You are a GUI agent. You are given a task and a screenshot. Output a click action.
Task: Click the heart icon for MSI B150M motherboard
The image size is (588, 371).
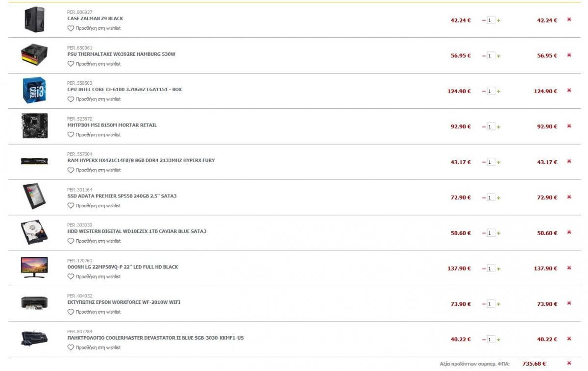pyautogui.click(x=71, y=135)
